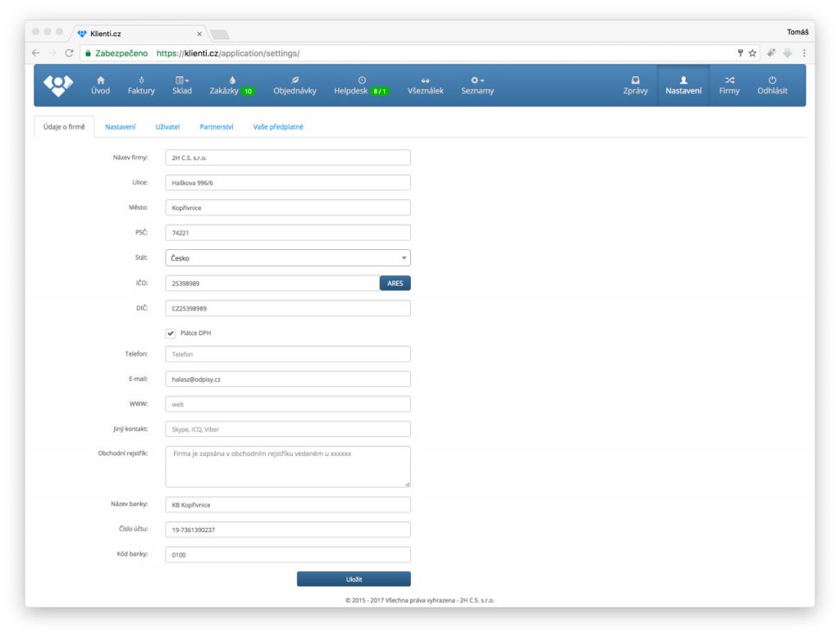Expand the Seznamy dropdown menu
840x637 pixels.
(x=477, y=85)
